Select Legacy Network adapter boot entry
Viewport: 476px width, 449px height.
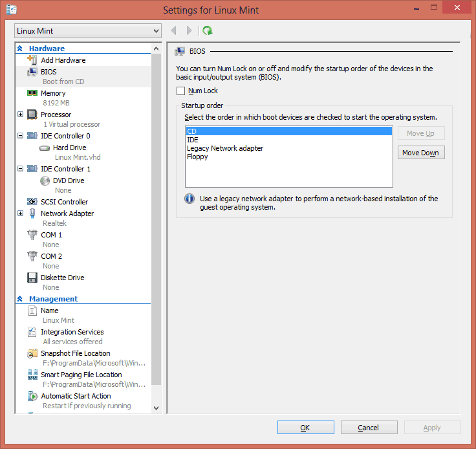288,148
